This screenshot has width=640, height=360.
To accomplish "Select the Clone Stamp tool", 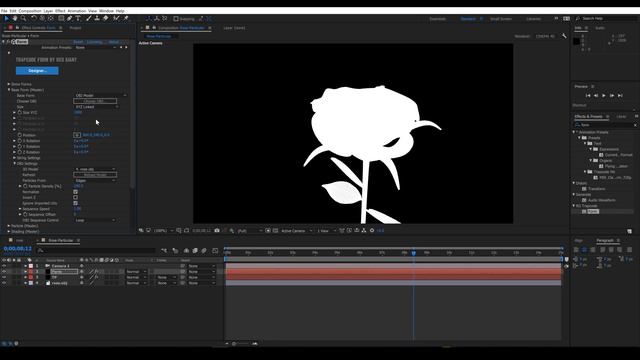I will pyautogui.click(x=97, y=18).
